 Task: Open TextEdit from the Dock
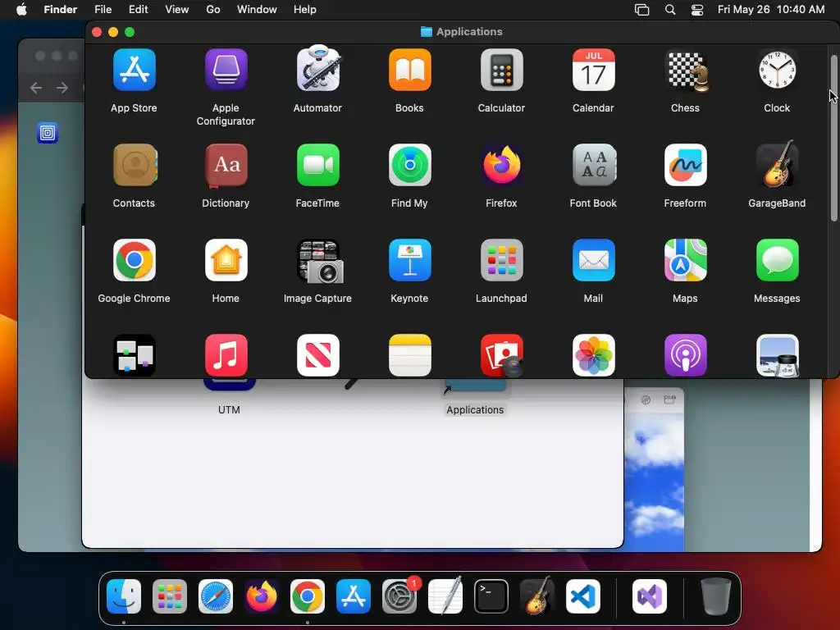click(x=445, y=596)
